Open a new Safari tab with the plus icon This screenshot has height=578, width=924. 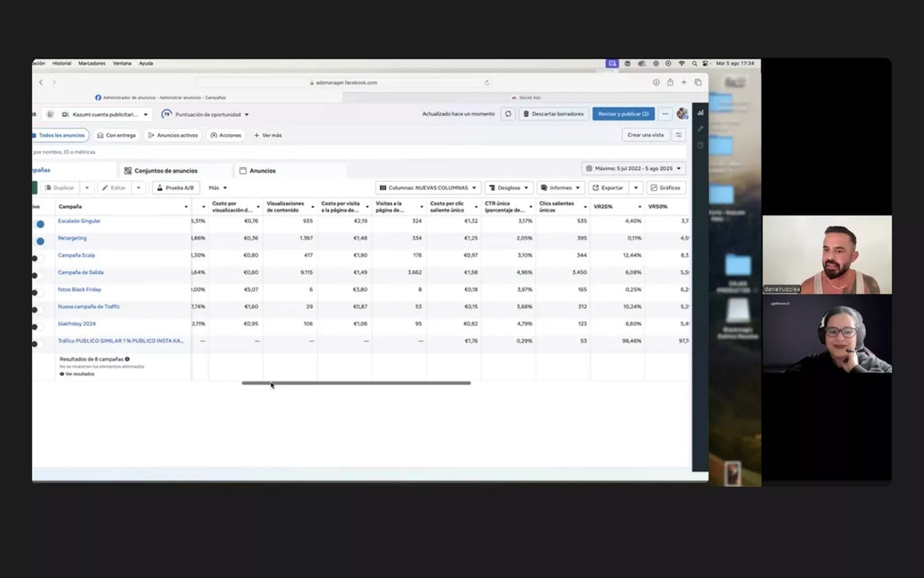(684, 82)
